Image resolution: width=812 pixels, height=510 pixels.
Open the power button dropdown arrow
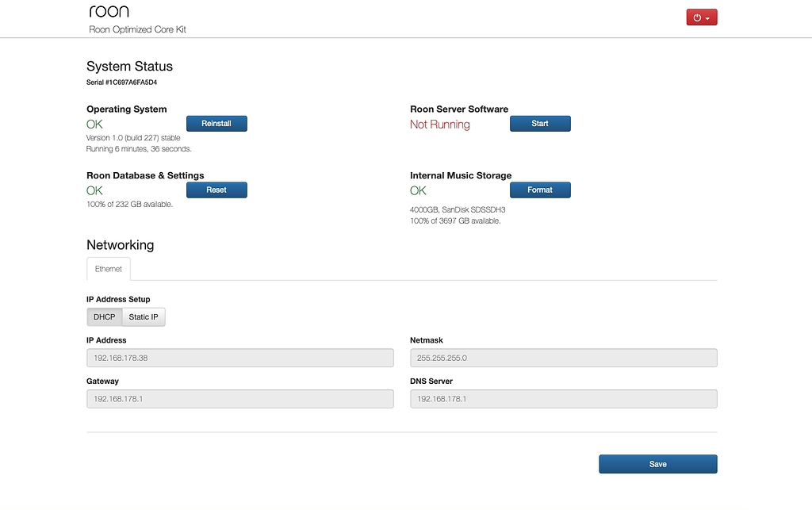point(708,16)
